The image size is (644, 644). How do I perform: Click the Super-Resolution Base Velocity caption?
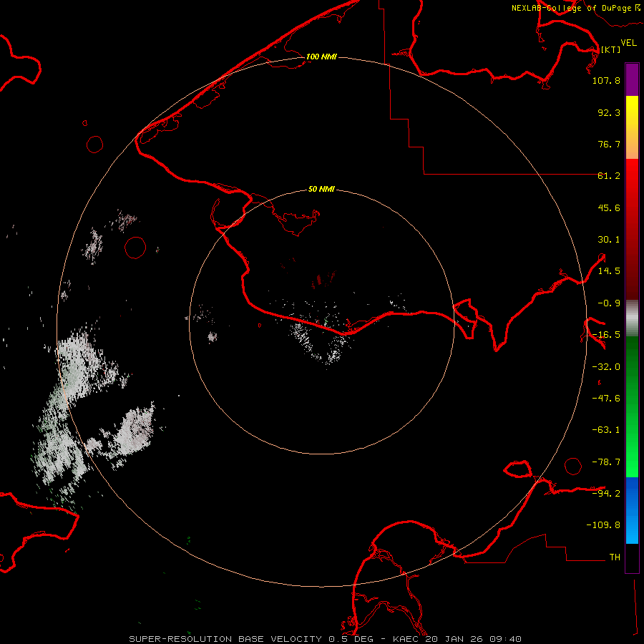click(326, 639)
